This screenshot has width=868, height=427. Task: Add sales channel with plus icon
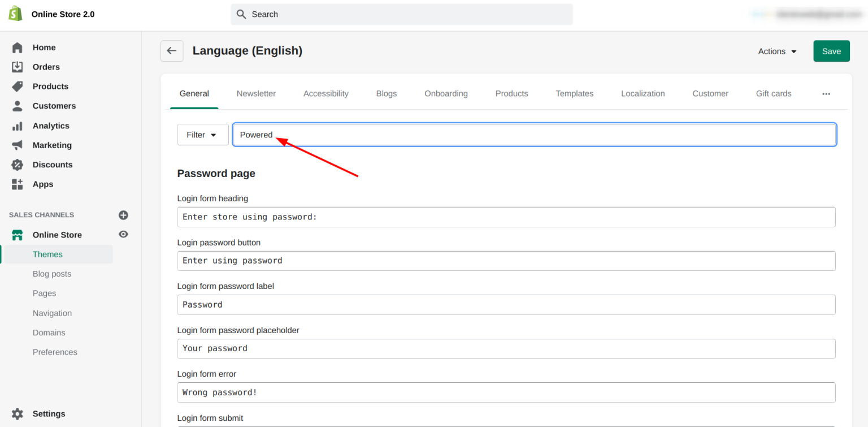pyautogui.click(x=123, y=215)
